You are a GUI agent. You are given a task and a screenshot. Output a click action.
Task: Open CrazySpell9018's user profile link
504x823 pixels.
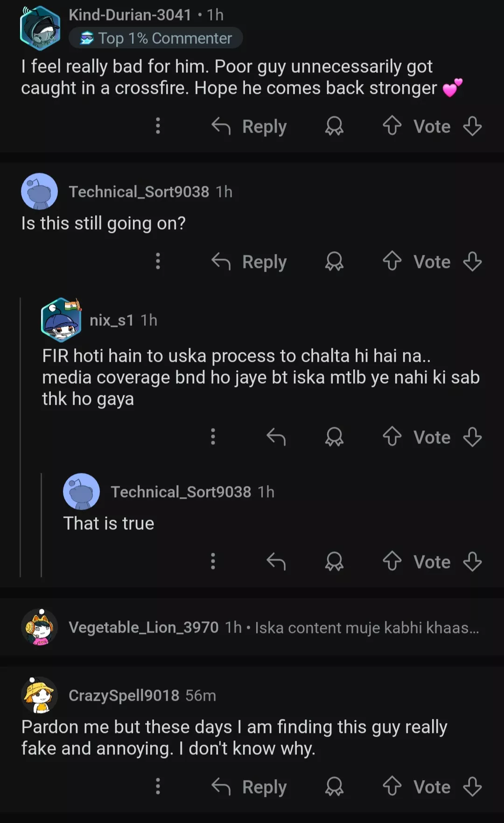[124, 695]
